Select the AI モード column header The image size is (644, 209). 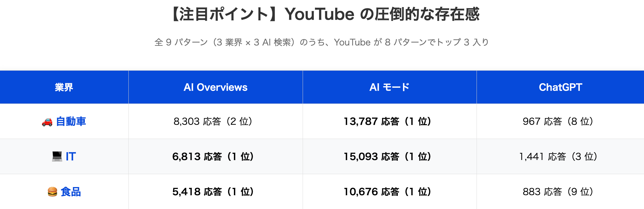(389, 87)
